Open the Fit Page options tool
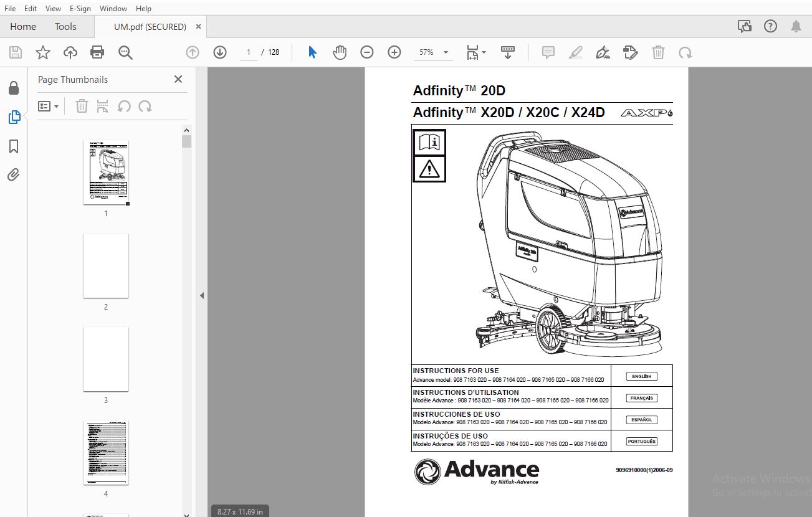812x517 pixels. (476, 53)
